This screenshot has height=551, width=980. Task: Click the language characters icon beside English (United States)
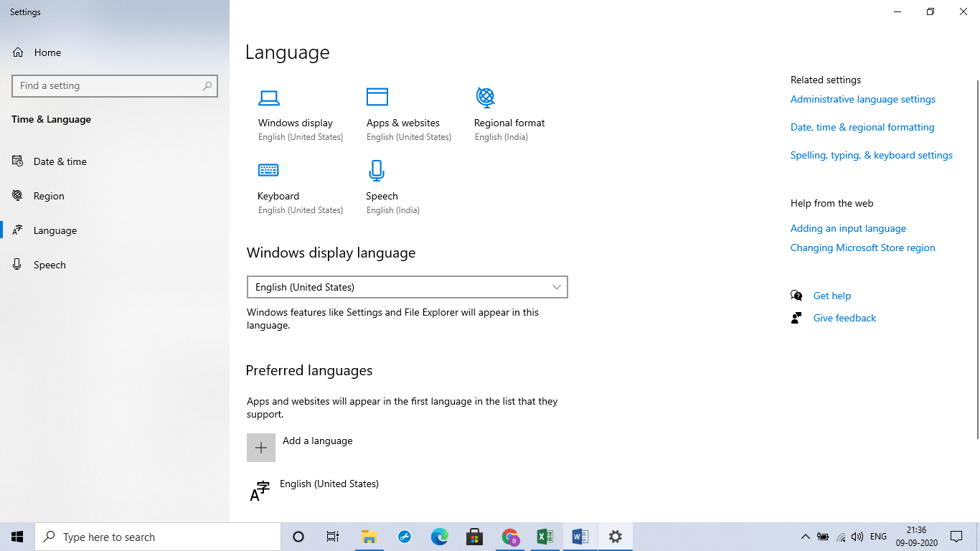260,491
